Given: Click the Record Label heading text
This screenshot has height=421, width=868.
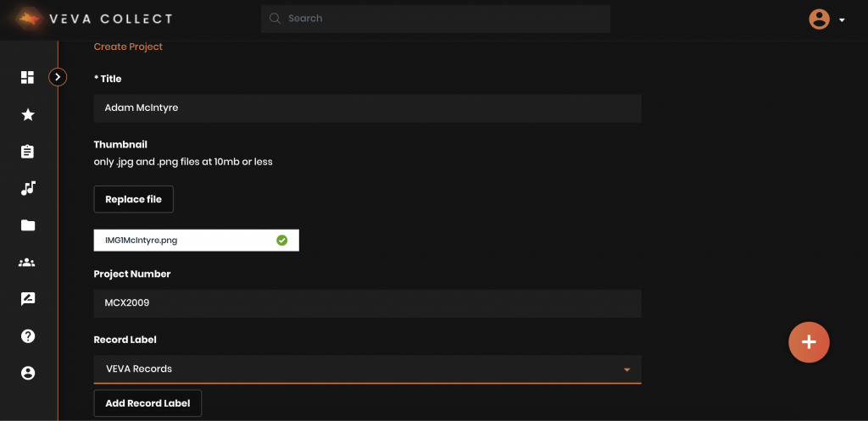Looking at the screenshot, I should point(125,340).
